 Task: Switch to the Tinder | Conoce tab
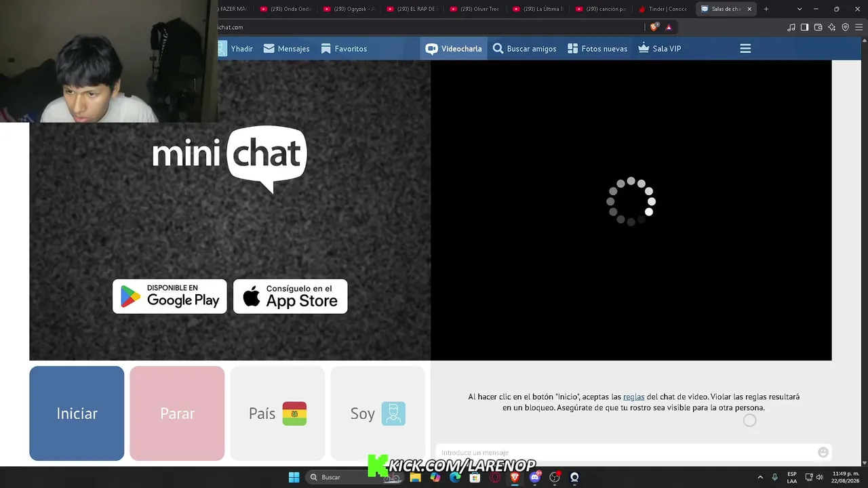664,9
